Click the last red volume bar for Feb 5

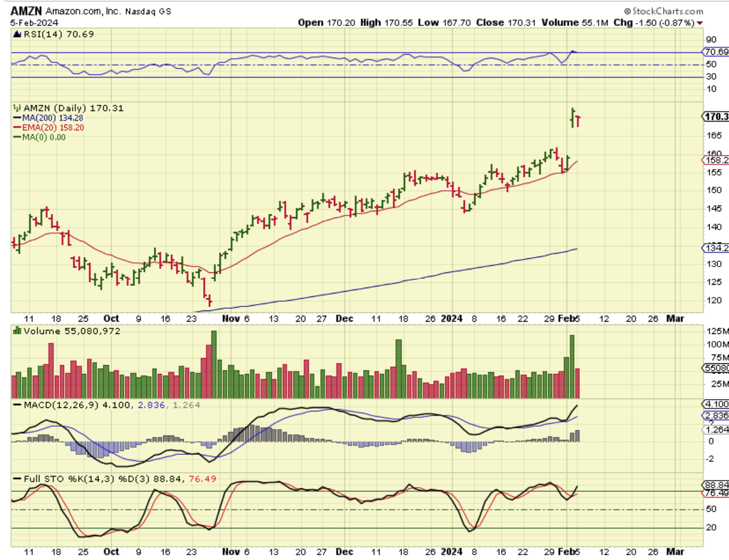click(578, 383)
